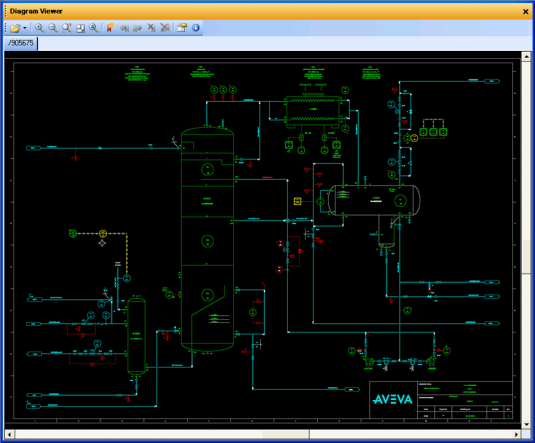The width and height of the screenshot is (535, 443).
Task: Go to next bookmark arrow
Action: 138,28
